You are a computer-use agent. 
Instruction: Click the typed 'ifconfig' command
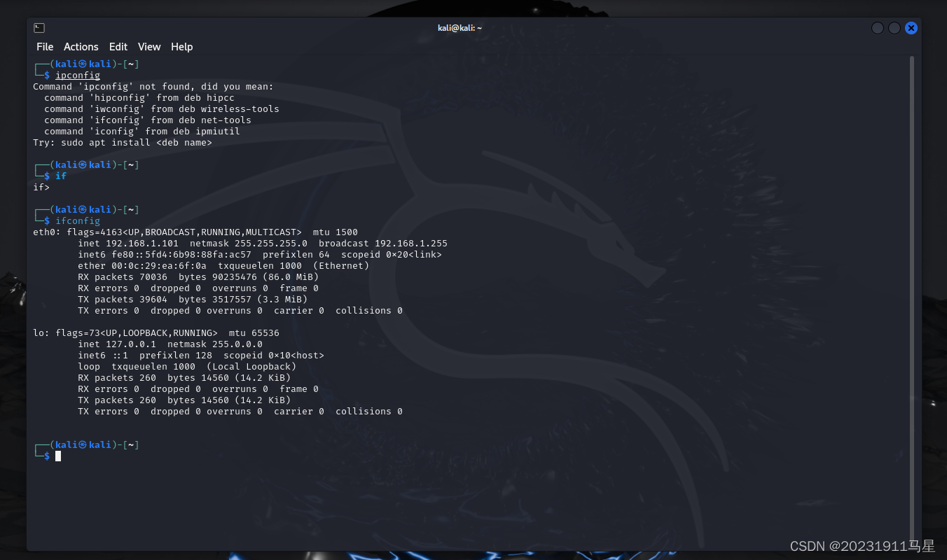(78, 220)
